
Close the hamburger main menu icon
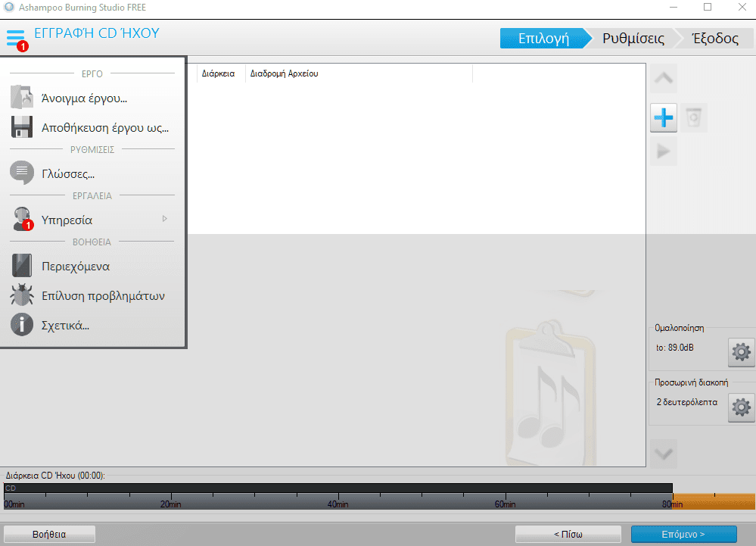click(15, 38)
